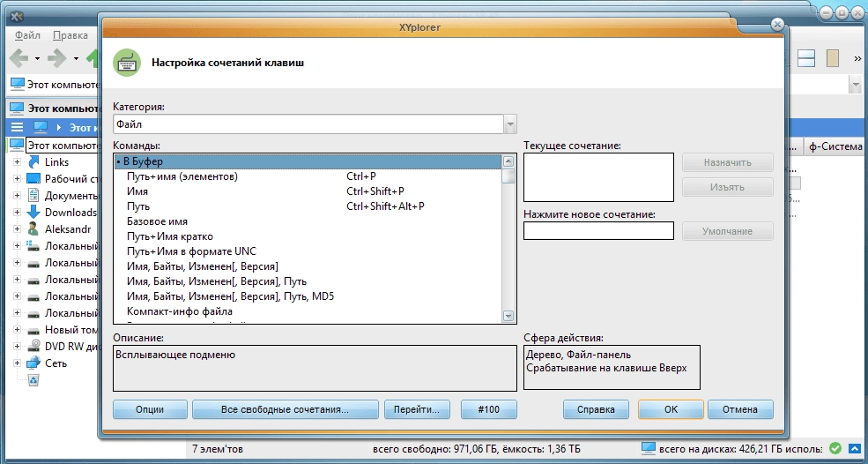The width and height of the screenshot is (868, 464).
Task: Click computer icon in status bar
Action: (x=649, y=448)
